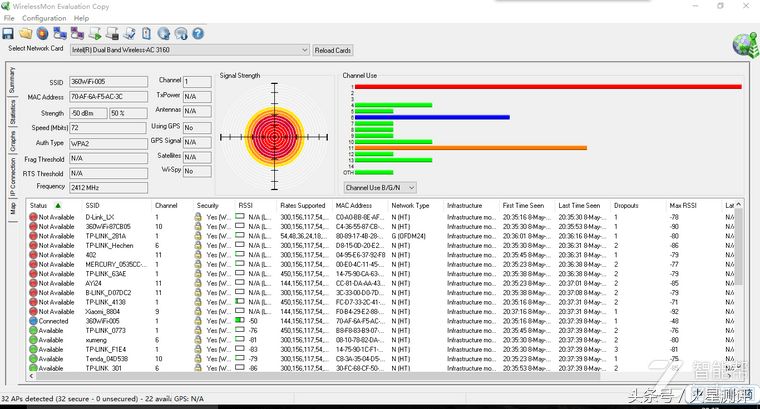Click the SSID field showing 360WiFi-005
760x409 pixels.
tap(108, 82)
